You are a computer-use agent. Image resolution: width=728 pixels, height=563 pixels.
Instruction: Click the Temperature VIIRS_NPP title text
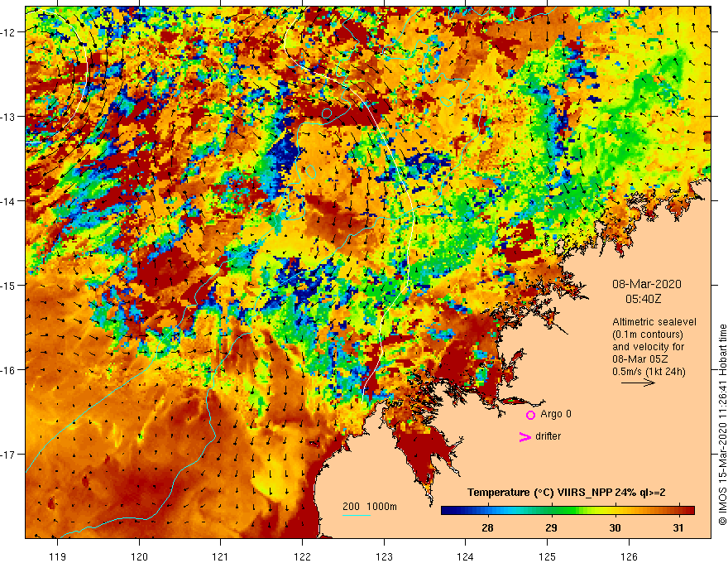tap(567, 493)
